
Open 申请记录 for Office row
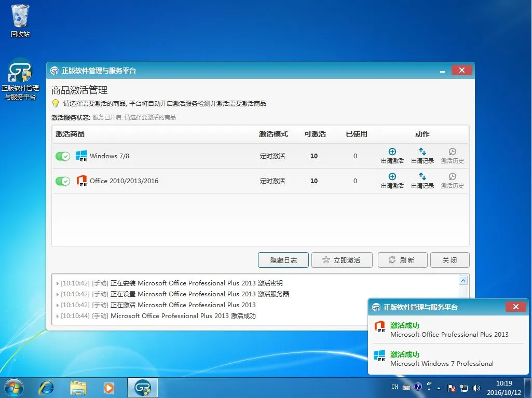click(x=422, y=181)
